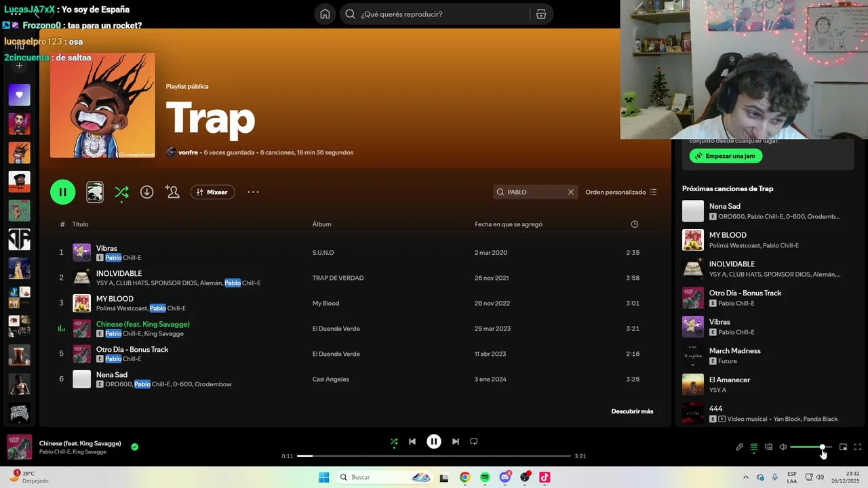Click the PABLO playlist search field
This screenshot has height=488, width=868.
535,192
